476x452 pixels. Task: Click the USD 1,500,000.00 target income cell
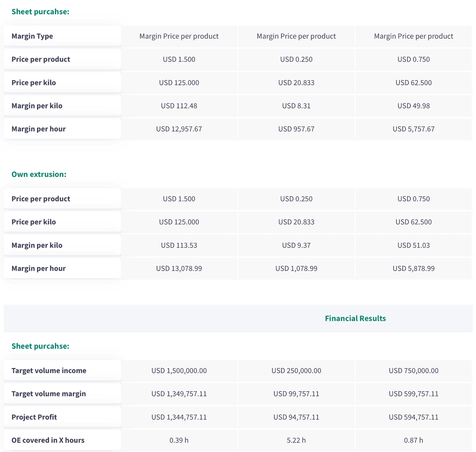[x=179, y=370]
